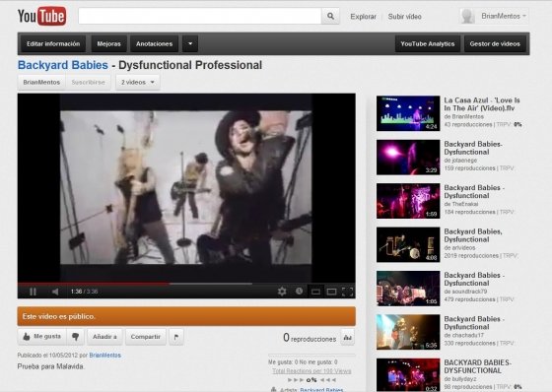Switch to small player size
The height and width of the screenshot is (392, 552).
[x=315, y=292]
